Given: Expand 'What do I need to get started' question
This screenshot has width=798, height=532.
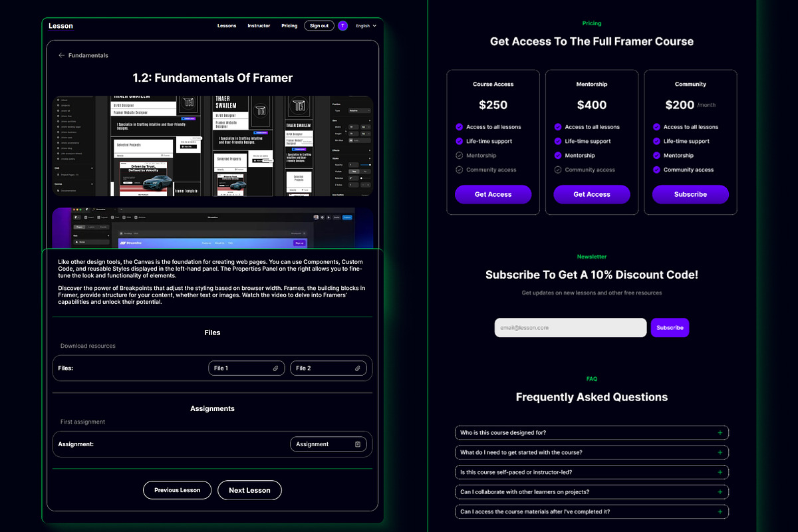Looking at the screenshot, I should (x=592, y=452).
